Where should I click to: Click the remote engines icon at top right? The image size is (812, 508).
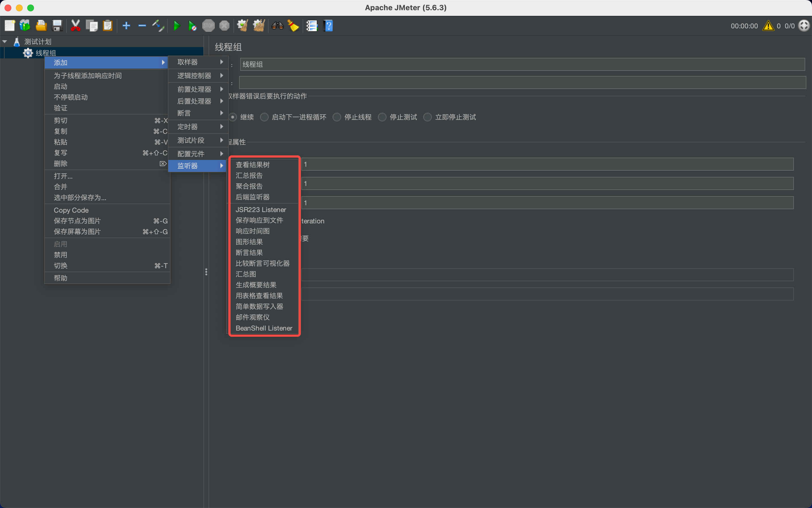pos(804,26)
